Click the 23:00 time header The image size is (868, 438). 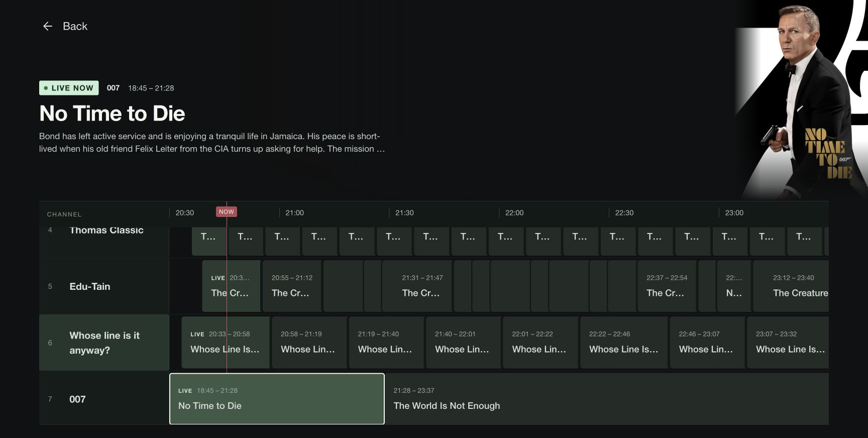point(734,212)
